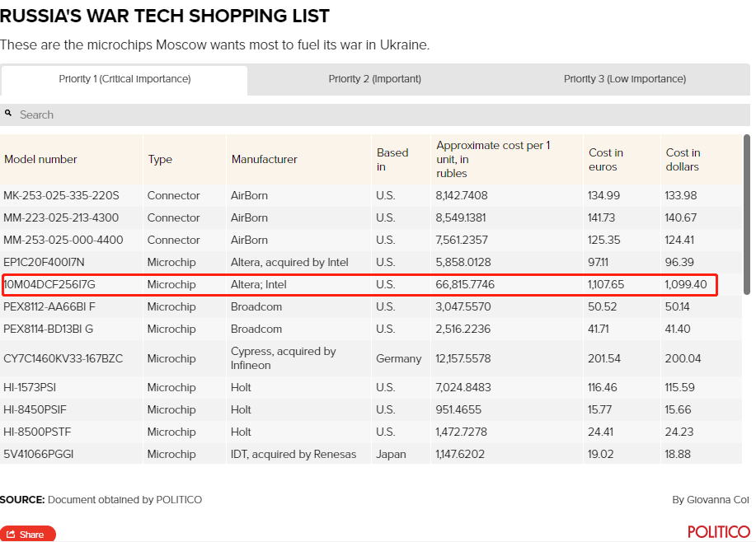Click euro cost 1,107.65
Image resolution: width=756 pixels, height=542 pixels.
point(606,284)
